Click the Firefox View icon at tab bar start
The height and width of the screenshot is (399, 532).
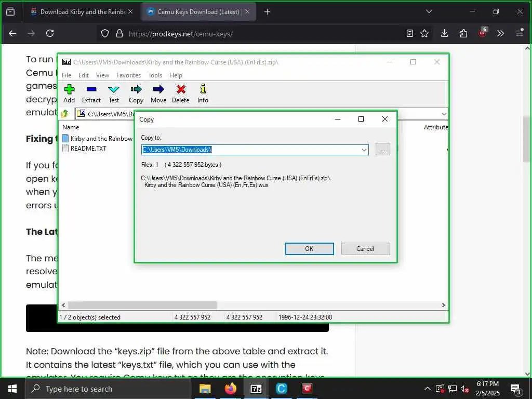coord(10,12)
